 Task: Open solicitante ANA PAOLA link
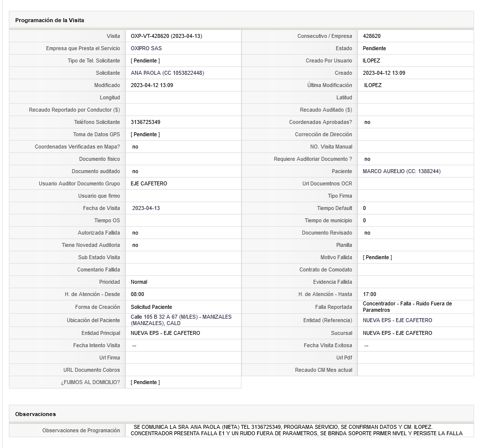pyautogui.click(x=167, y=73)
